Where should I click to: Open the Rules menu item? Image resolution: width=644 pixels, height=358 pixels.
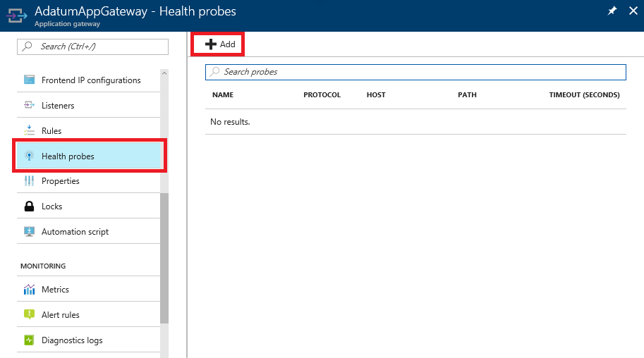coord(89,131)
